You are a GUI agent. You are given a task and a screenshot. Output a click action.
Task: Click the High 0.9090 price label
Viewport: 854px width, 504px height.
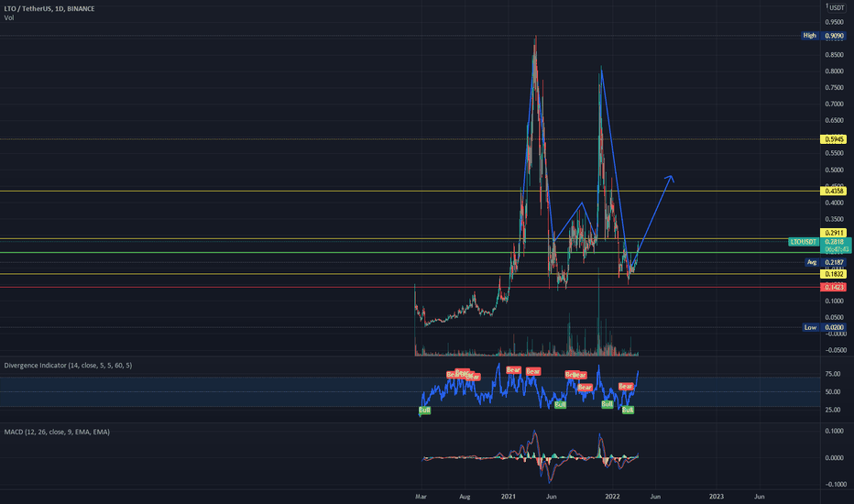point(823,36)
